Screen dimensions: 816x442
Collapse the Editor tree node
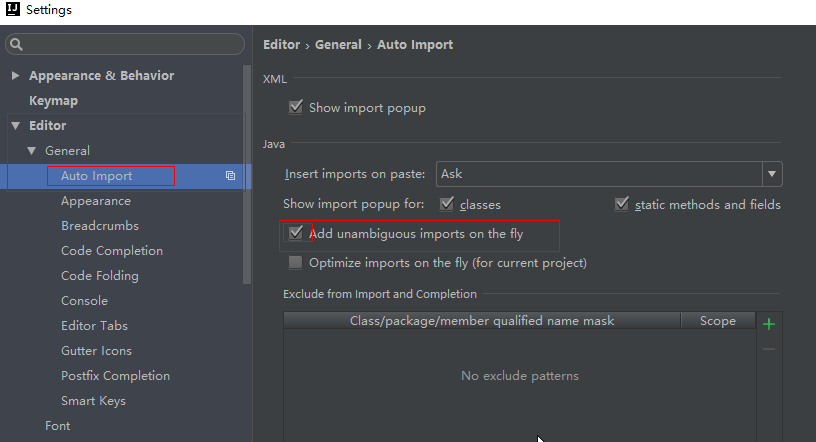(x=16, y=125)
